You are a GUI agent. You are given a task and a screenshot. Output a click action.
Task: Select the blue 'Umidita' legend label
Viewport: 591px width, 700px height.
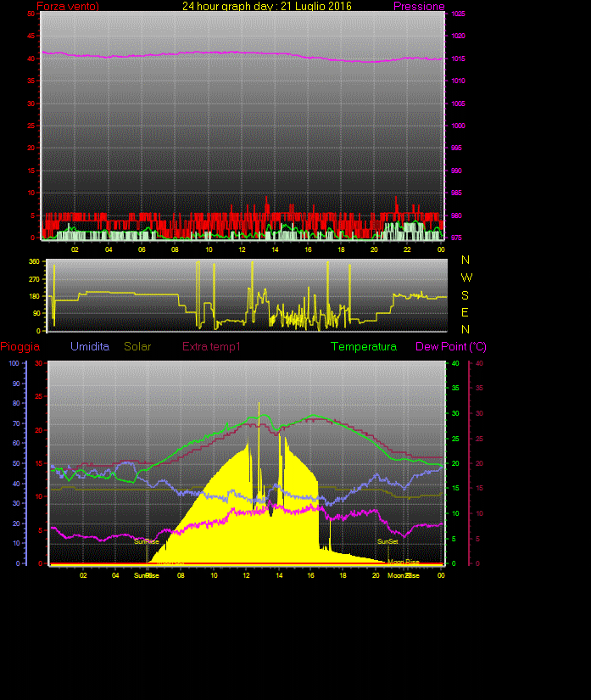90,347
